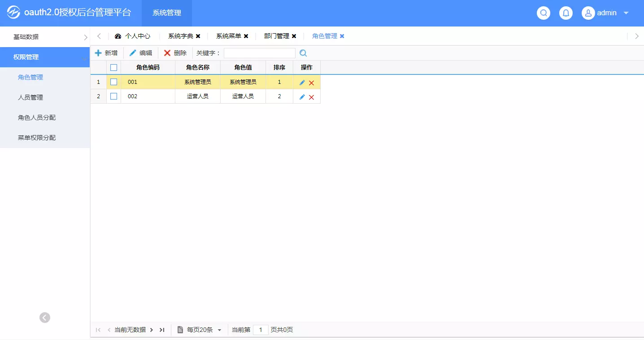Switch to the 部门管理 tab

[277, 36]
